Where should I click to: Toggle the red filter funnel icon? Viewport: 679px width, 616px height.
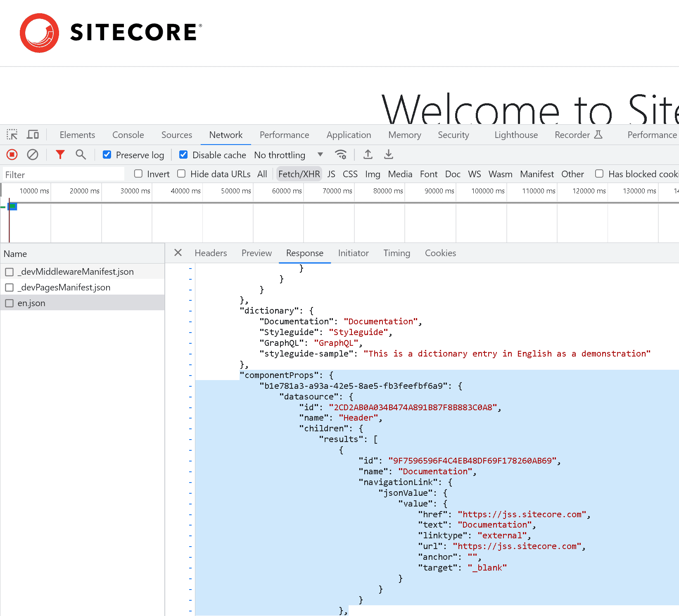point(60,155)
